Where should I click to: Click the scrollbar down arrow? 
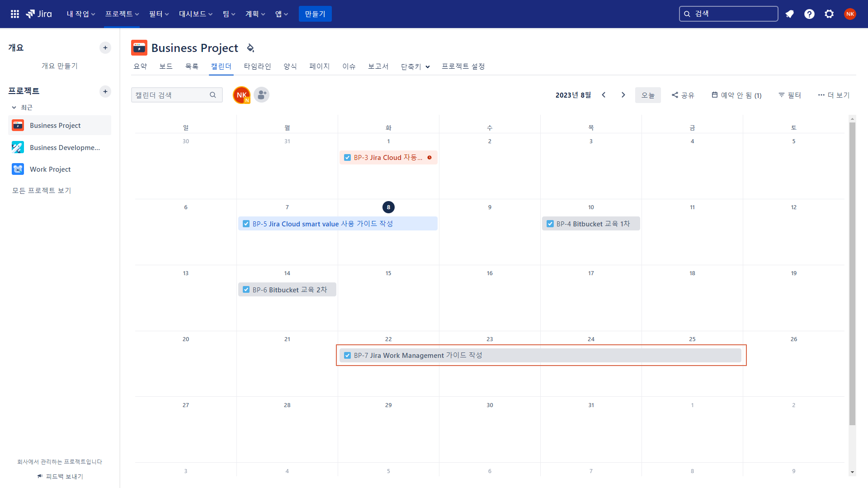(x=852, y=472)
